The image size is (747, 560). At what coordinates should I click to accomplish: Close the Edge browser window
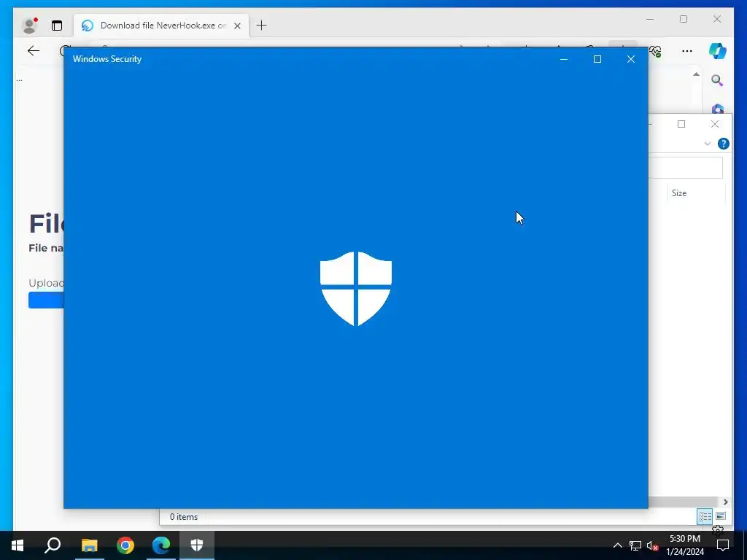(717, 19)
